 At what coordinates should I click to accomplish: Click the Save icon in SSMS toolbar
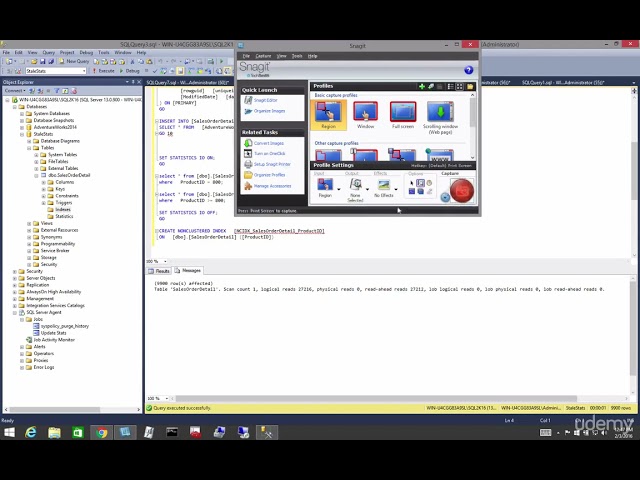tap(42, 61)
